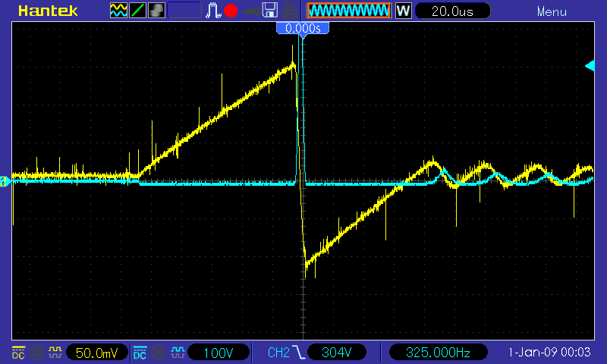
Task: Click the printer icon
Action: [289, 11]
